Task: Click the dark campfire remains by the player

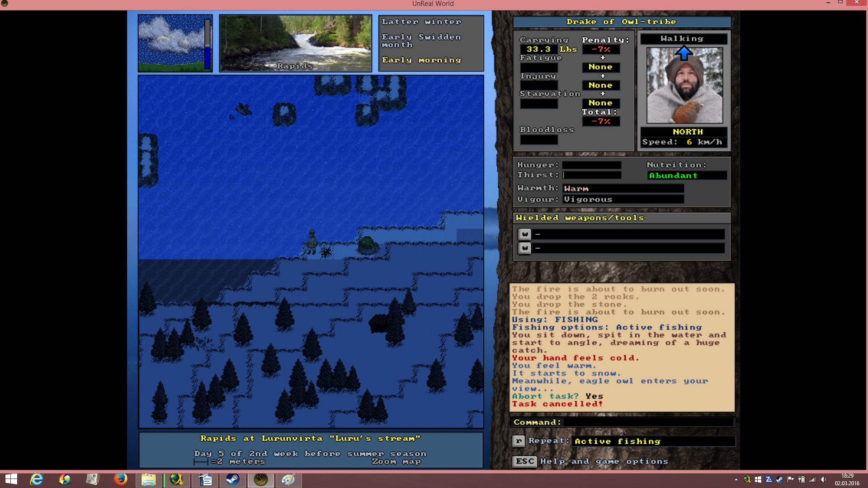Action: point(326,252)
